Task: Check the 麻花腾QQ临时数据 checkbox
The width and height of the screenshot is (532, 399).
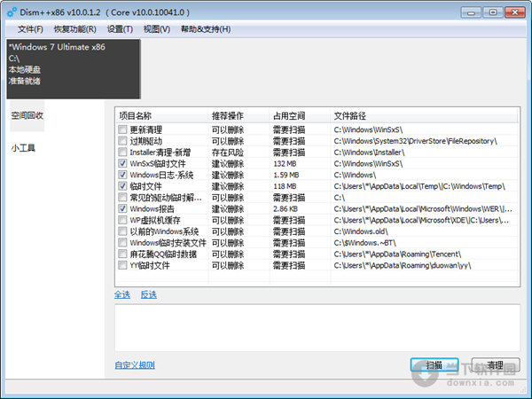Action: [x=122, y=254]
